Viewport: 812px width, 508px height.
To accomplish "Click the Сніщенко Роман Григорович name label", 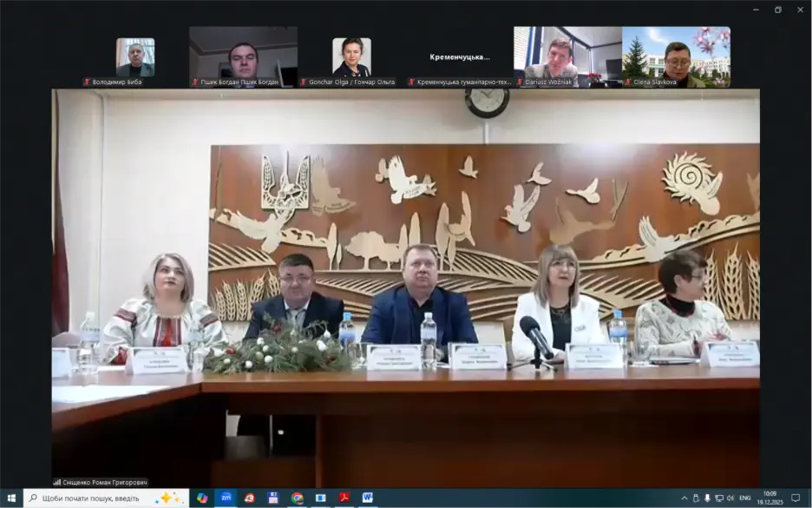I will click(101, 482).
